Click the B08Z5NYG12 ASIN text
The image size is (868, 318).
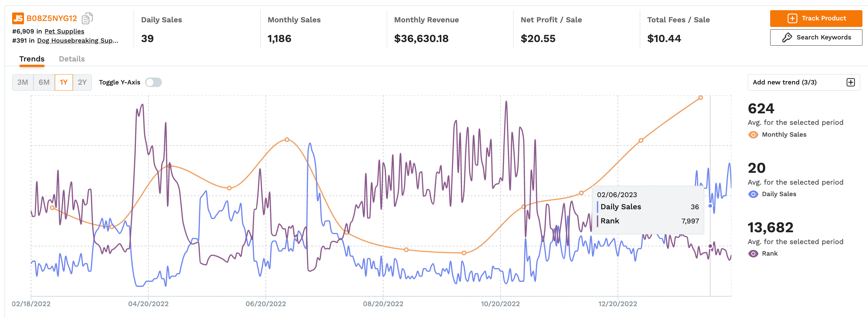pyautogui.click(x=52, y=18)
